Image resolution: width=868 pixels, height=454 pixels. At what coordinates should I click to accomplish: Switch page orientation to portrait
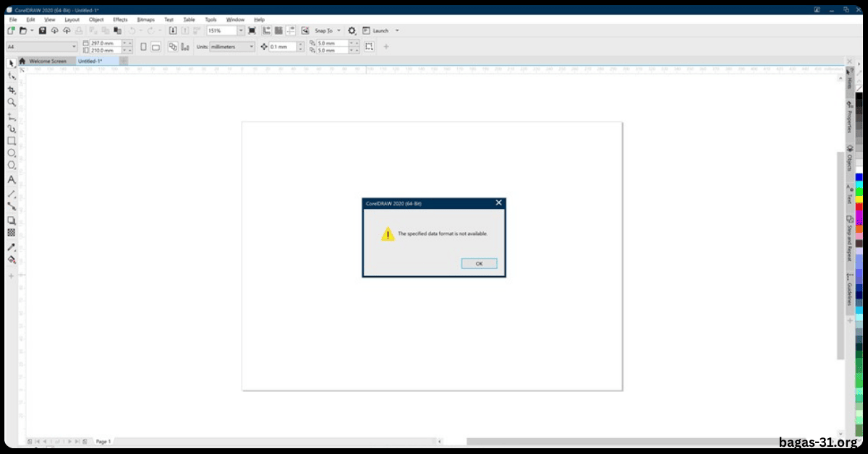click(x=143, y=46)
